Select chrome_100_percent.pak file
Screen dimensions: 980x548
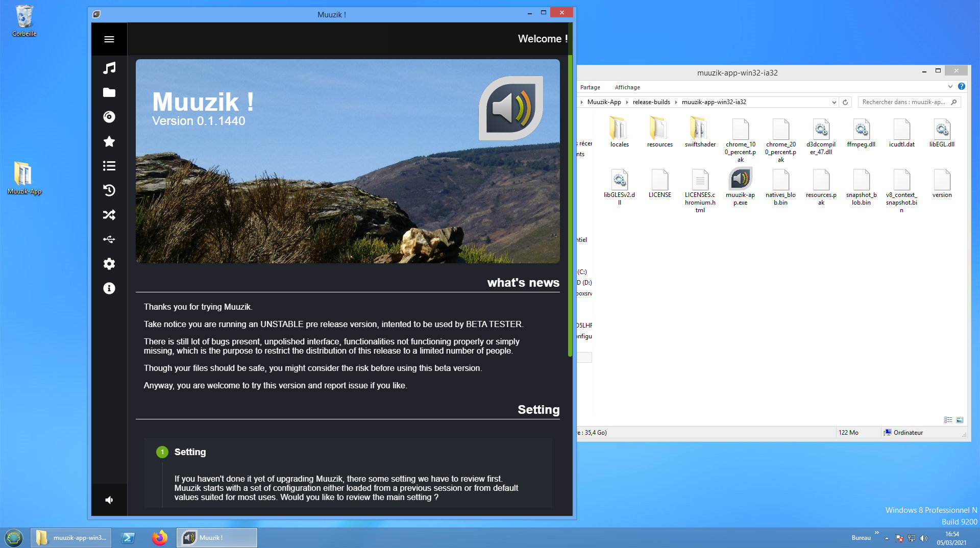(740, 140)
